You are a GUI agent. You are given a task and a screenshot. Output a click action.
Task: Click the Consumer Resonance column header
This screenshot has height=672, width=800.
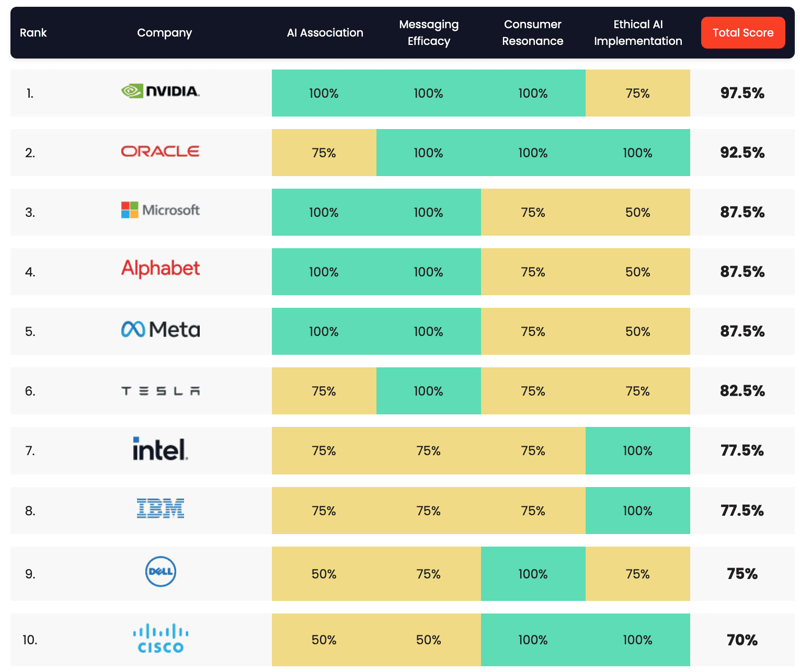(533, 32)
